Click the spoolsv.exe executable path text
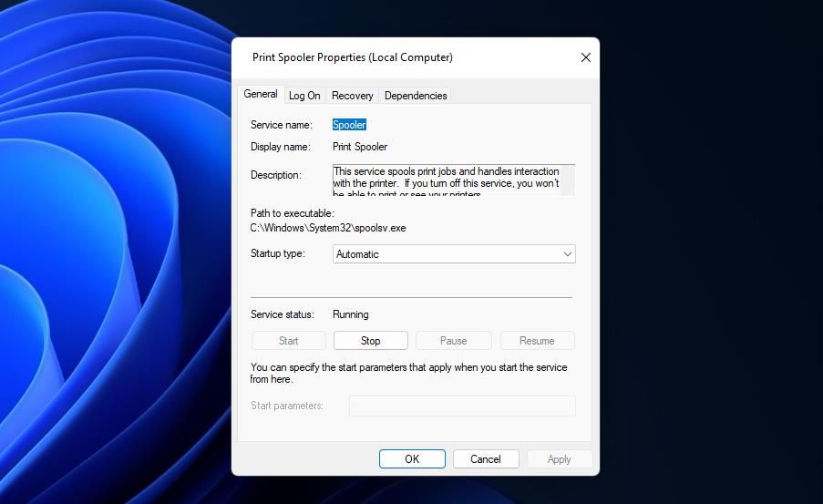823x504 pixels. [328, 228]
